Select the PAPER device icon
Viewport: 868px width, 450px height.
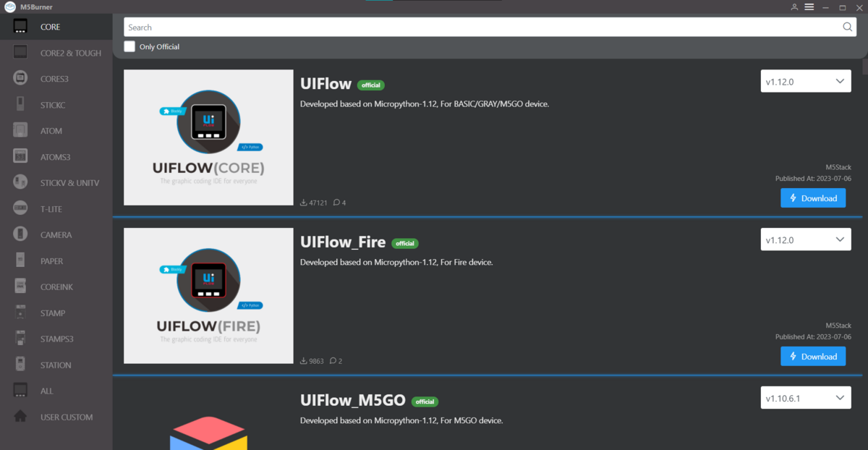(x=20, y=260)
